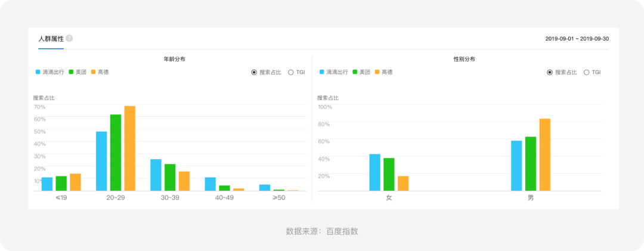Click the blue 滴滴出行 bar for 40~49
The width and height of the screenshot is (644, 251).
(x=210, y=184)
